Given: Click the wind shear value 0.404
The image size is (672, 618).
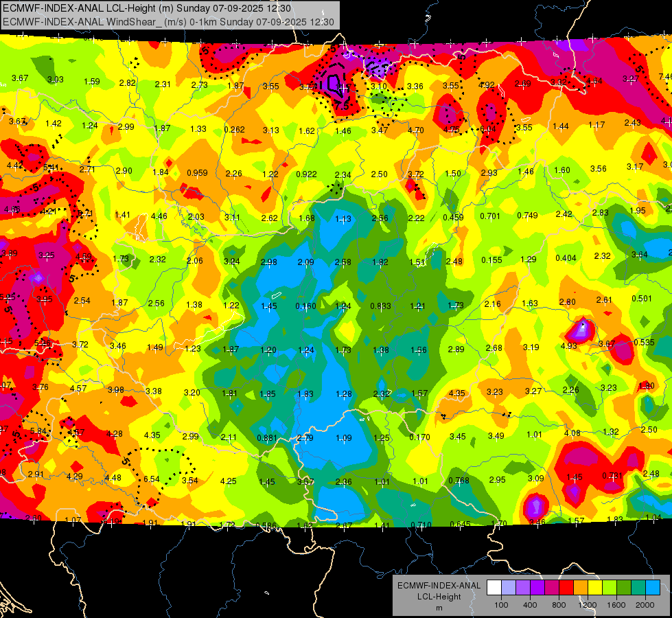Looking at the screenshot, I should click(566, 257).
